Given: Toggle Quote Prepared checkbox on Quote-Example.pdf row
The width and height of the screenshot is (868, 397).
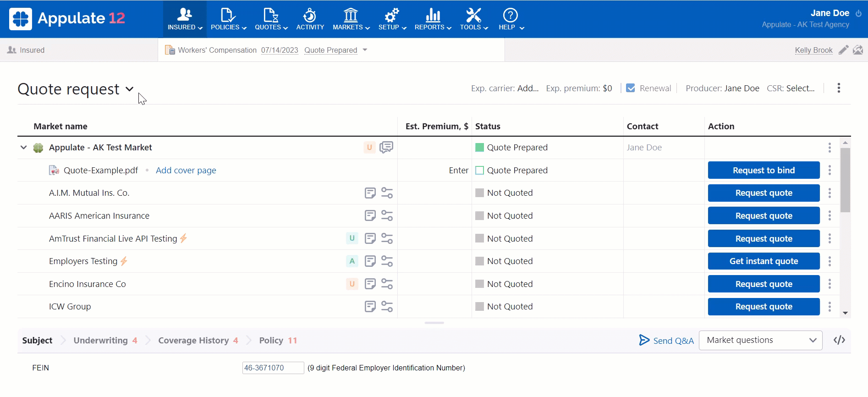Looking at the screenshot, I should (480, 171).
